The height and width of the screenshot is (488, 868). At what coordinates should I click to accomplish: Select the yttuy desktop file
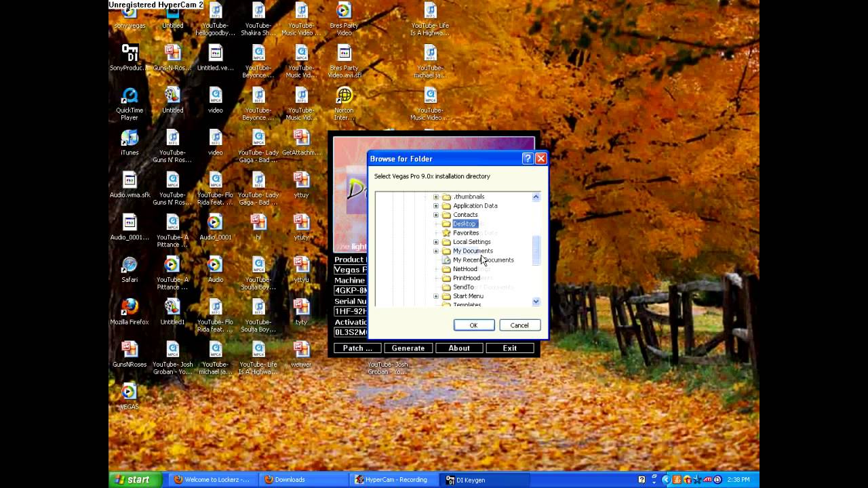tap(301, 184)
